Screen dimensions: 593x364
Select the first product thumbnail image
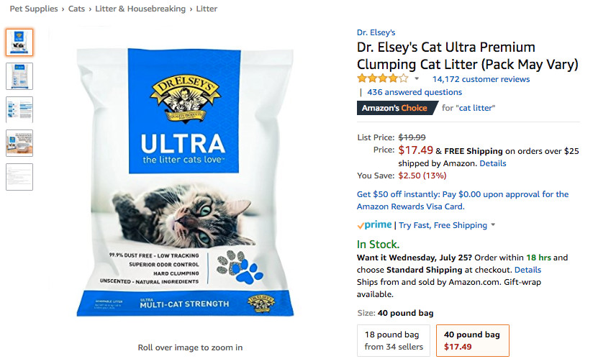tap(19, 42)
